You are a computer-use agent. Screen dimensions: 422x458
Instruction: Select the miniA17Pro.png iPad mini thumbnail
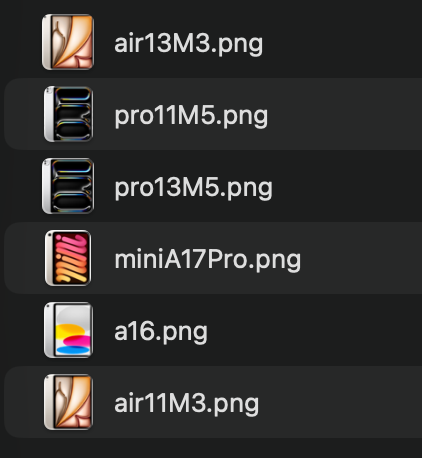click(x=68, y=258)
